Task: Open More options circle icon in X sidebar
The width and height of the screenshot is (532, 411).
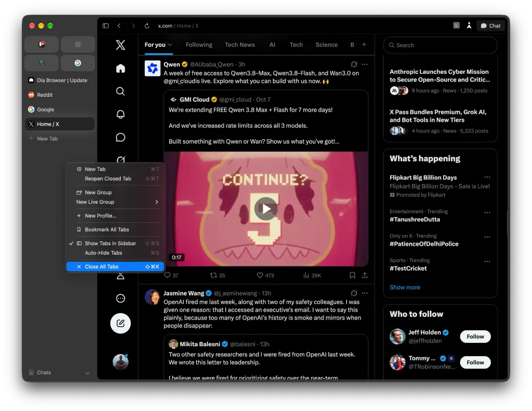Action: tap(120, 298)
